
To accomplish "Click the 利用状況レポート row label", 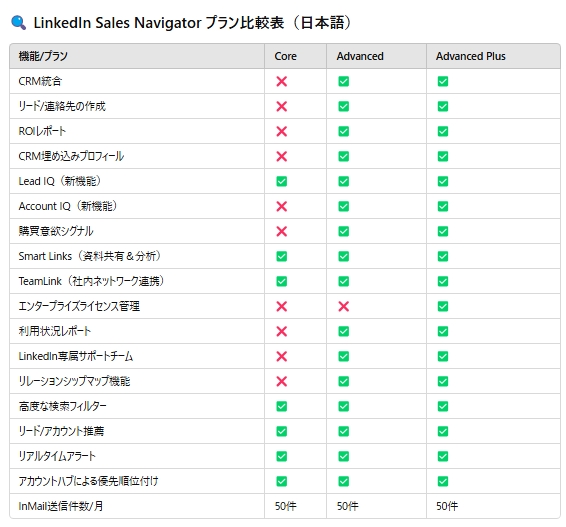I will point(55,331).
